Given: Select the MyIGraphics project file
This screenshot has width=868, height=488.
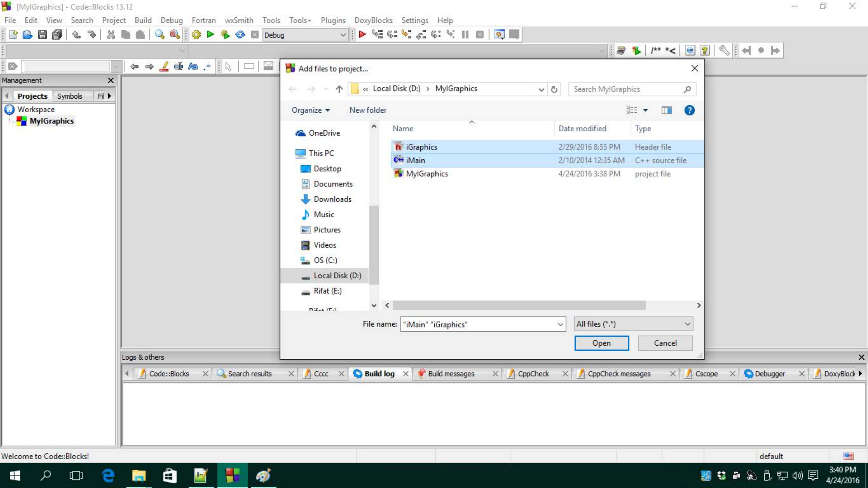Looking at the screenshot, I should 427,174.
